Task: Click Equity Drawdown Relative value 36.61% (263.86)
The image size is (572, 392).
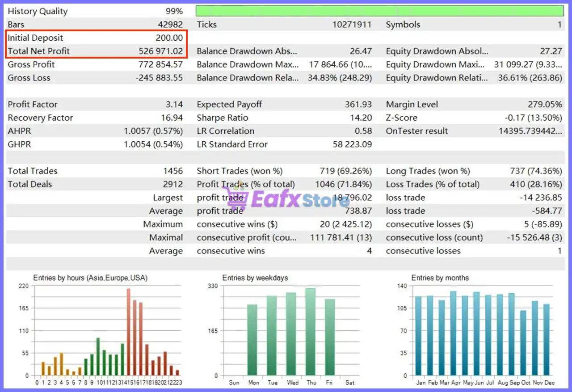Action: point(530,78)
